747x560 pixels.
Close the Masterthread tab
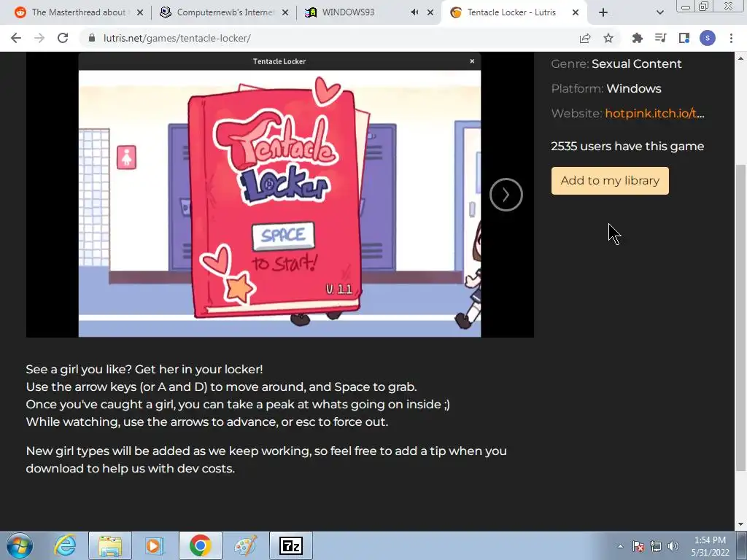[x=140, y=12]
